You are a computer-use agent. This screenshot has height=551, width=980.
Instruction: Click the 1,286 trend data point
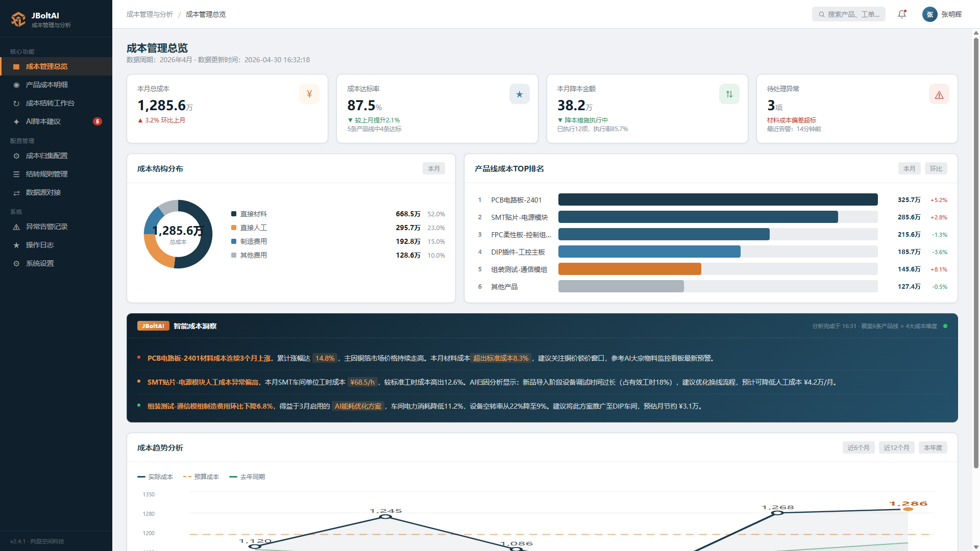click(x=908, y=509)
